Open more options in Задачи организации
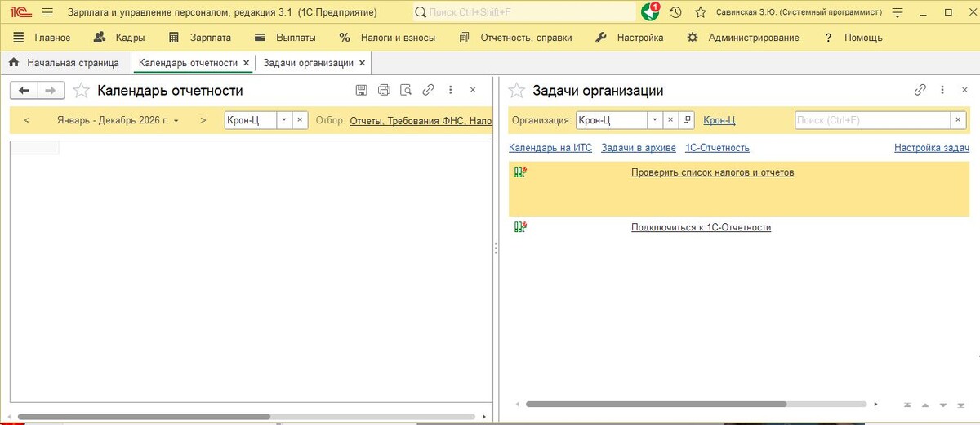 (x=942, y=91)
